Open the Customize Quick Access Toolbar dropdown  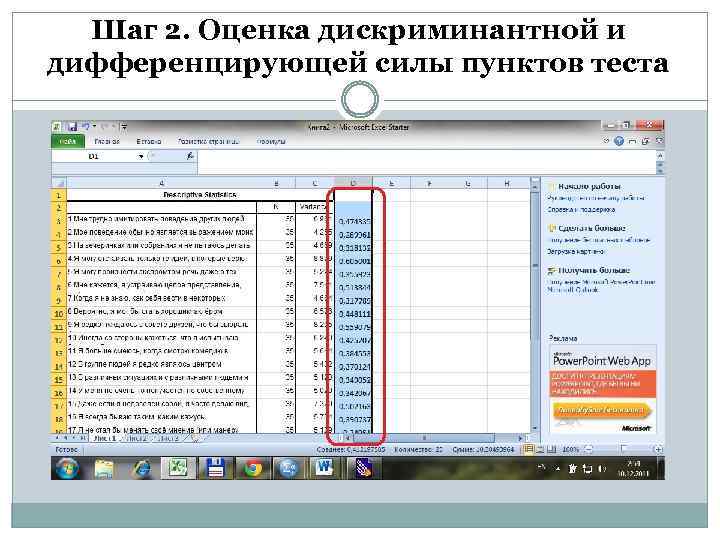click(124, 127)
